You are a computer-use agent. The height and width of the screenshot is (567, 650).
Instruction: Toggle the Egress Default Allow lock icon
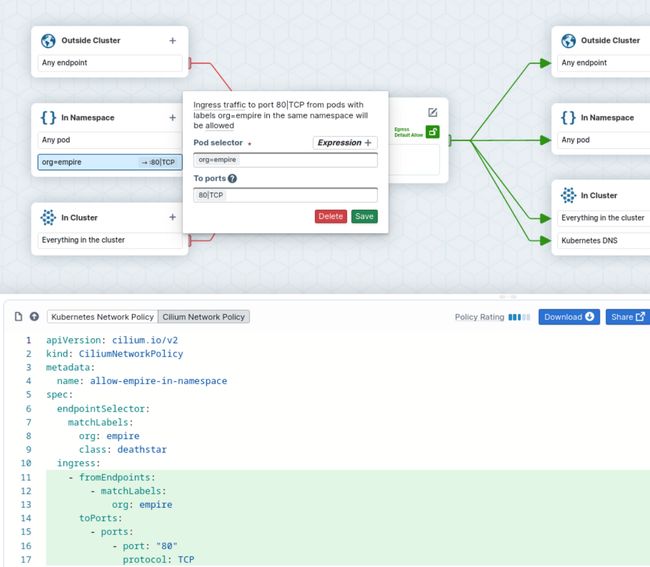click(x=432, y=132)
